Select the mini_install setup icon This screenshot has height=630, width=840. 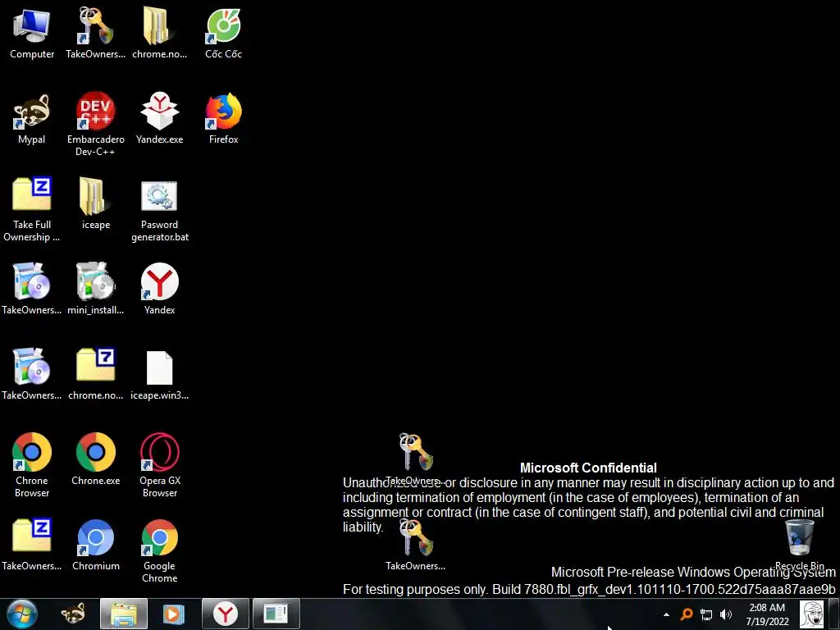tap(95, 289)
